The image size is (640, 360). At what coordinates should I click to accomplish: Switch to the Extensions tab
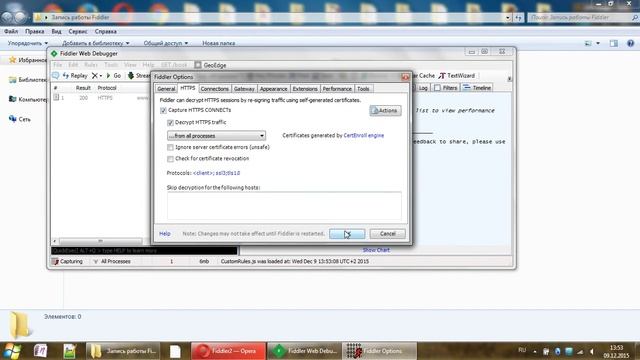point(305,89)
